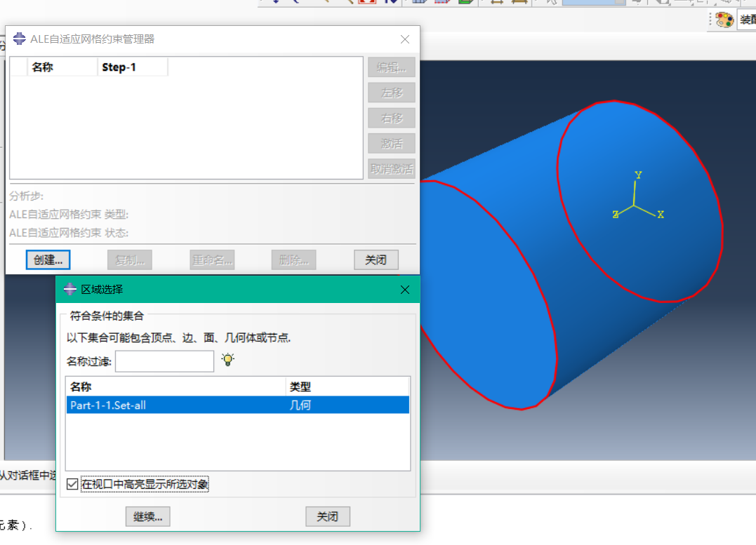Click 关闭 in the ALE manager dialog

pyautogui.click(x=376, y=260)
